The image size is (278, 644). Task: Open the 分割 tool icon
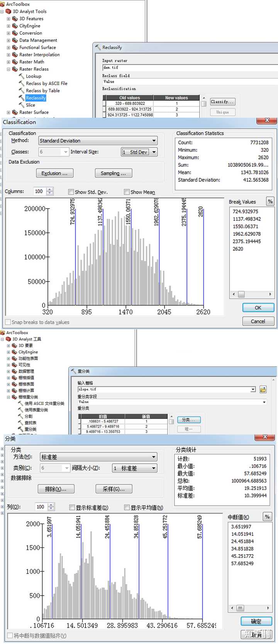click(x=21, y=416)
